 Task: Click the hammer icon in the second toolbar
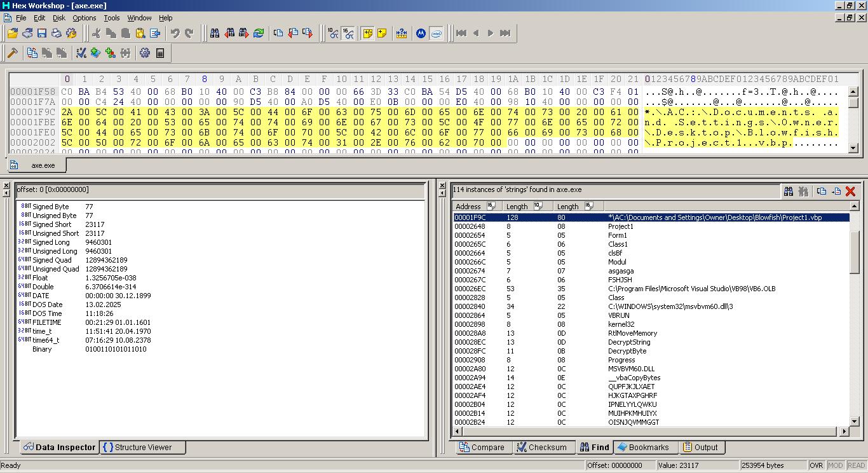[13, 53]
